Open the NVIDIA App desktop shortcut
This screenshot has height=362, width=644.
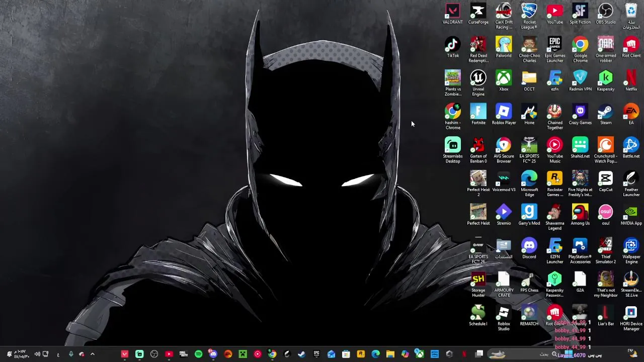[631, 215]
